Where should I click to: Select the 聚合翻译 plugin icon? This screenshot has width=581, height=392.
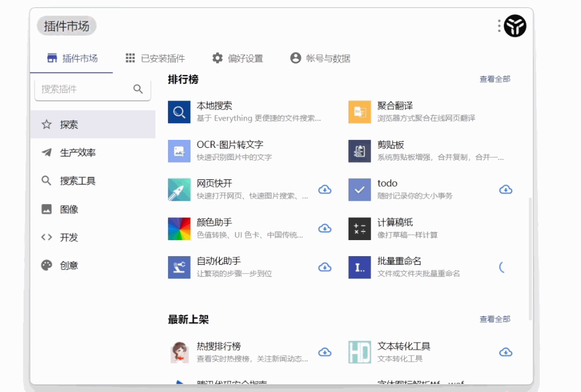(359, 112)
